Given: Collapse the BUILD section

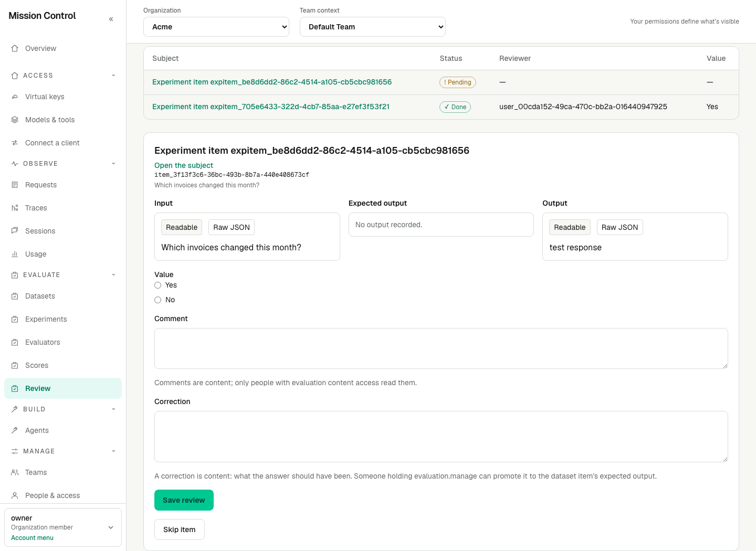Looking at the screenshot, I should click(x=63, y=409).
